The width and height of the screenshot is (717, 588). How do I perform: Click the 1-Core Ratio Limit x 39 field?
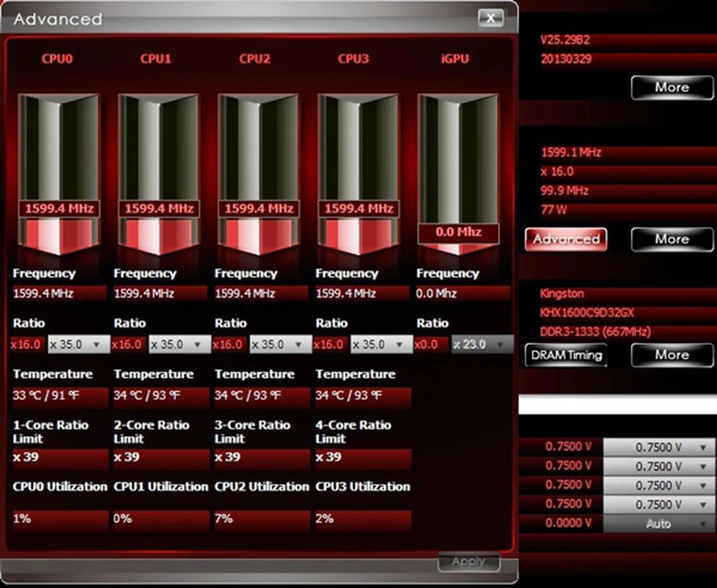60,457
